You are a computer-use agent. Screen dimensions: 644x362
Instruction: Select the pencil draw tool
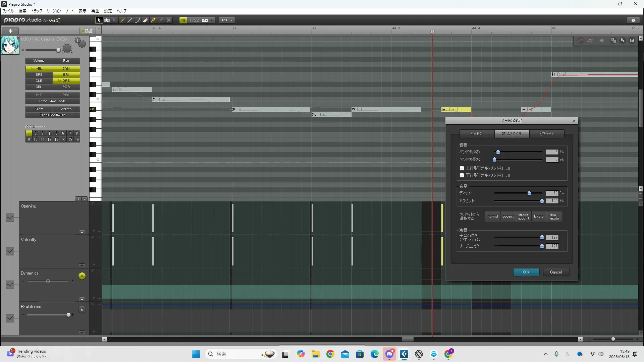[122, 20]
